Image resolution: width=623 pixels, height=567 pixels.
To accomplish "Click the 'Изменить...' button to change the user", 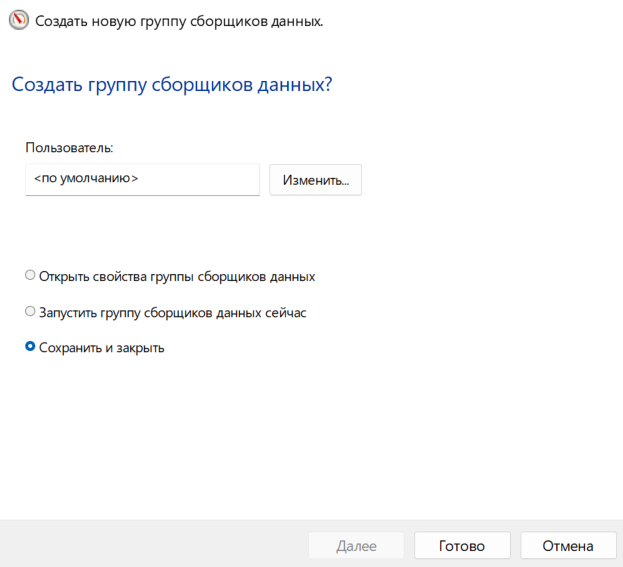I will point(315,180).
